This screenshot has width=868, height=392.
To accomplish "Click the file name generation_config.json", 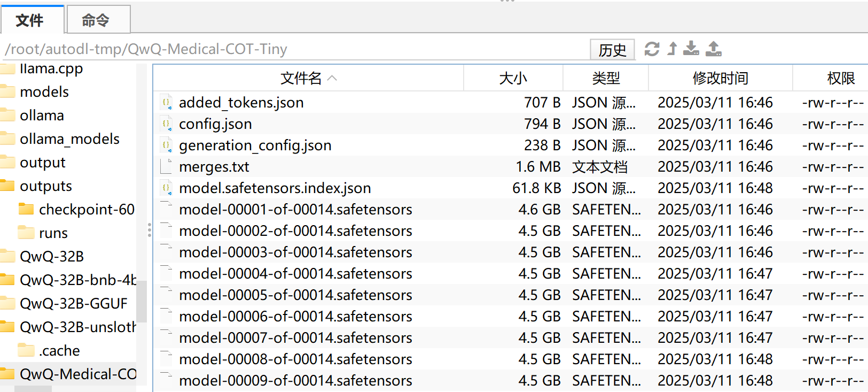I will click(255, 145).
